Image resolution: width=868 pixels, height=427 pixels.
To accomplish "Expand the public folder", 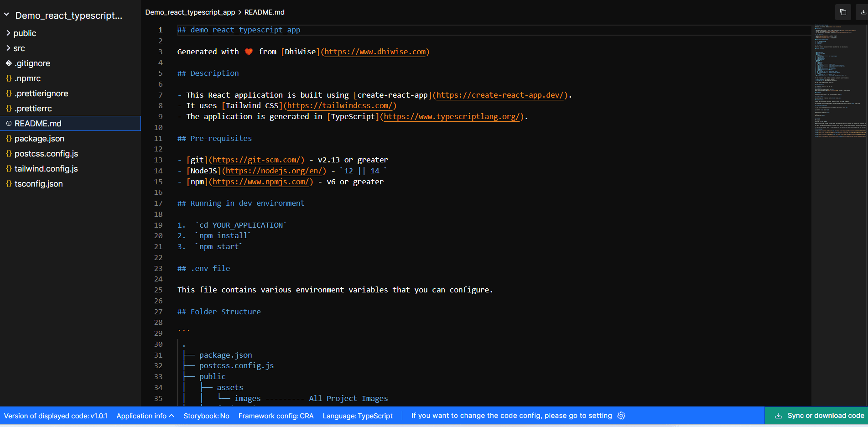I will pos(25,33).
